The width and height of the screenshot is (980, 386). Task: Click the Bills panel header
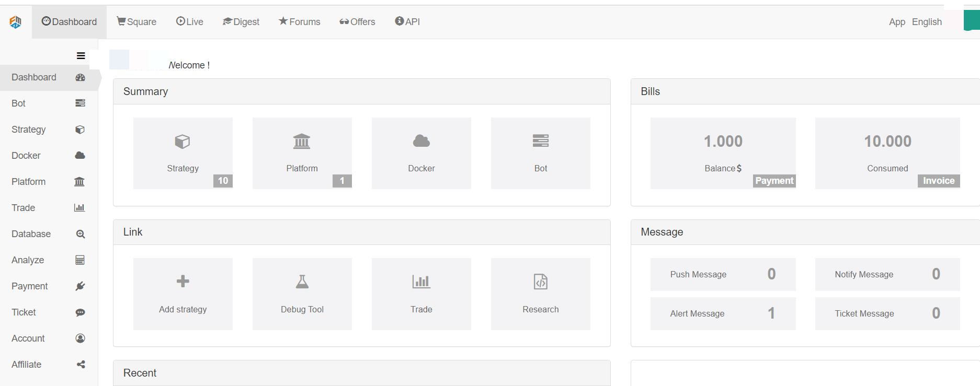tap(805, 91)
